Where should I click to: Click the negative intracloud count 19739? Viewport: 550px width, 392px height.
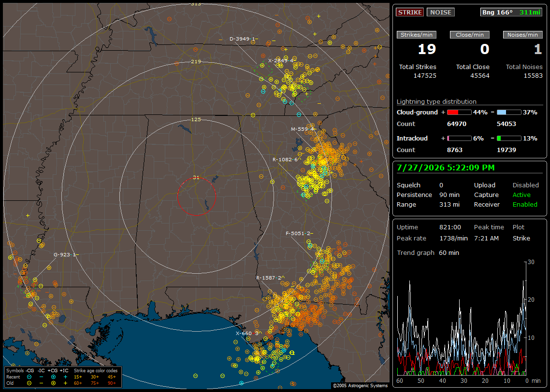(507, 150)
